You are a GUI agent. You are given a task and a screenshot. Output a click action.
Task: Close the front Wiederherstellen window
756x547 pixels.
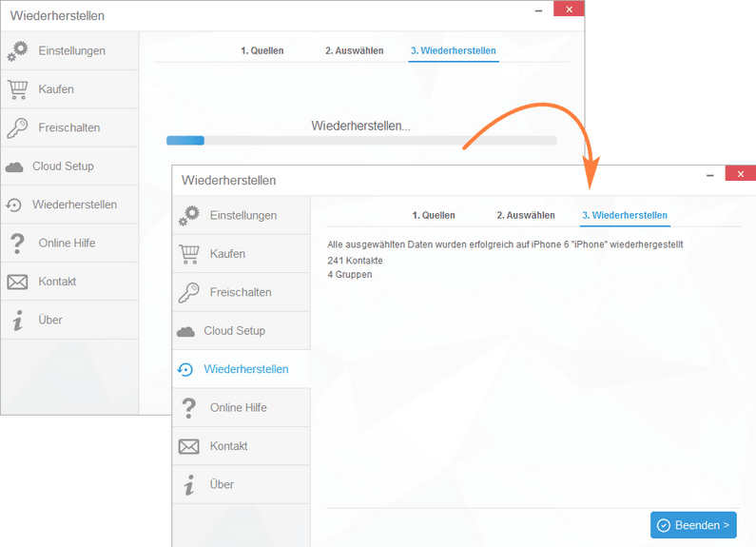click(x=741, y=174)
